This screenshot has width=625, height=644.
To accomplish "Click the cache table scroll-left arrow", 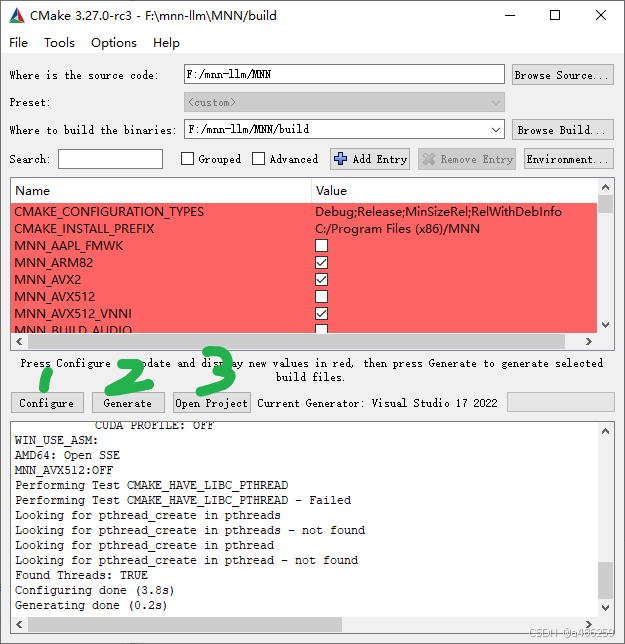I will [x=19, y=341].
